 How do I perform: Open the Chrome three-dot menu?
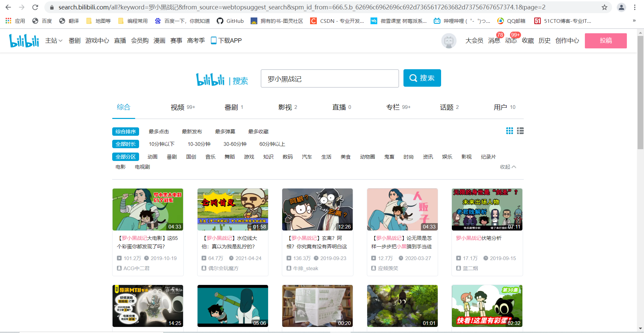coord(635,7)
